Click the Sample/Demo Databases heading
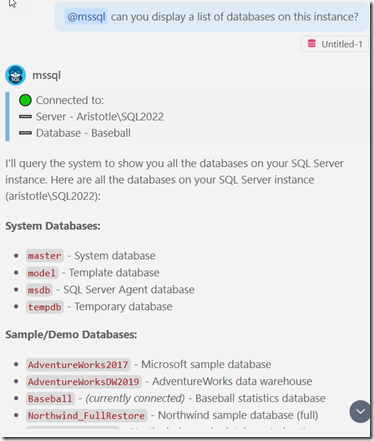374x441 pixels. tap(71, 335)
